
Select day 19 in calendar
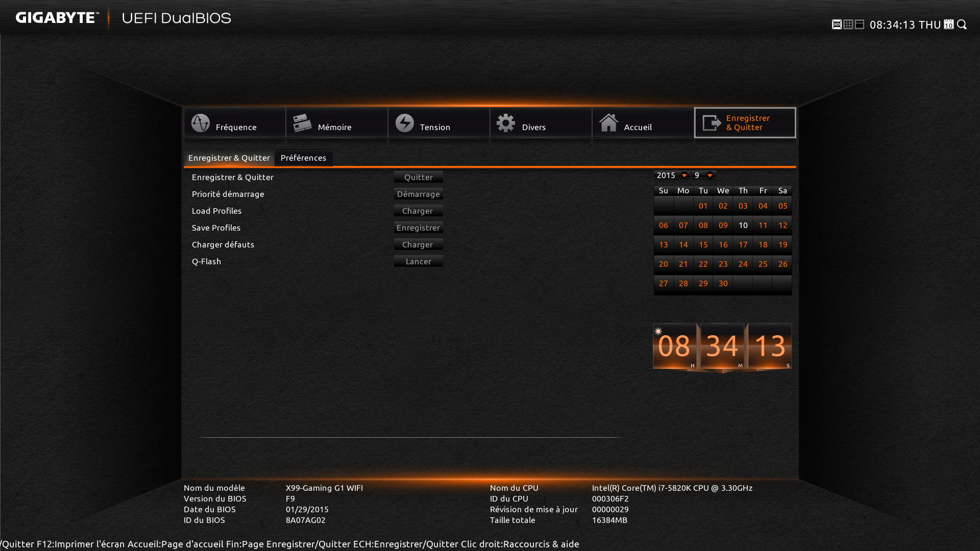pos(782,245)
